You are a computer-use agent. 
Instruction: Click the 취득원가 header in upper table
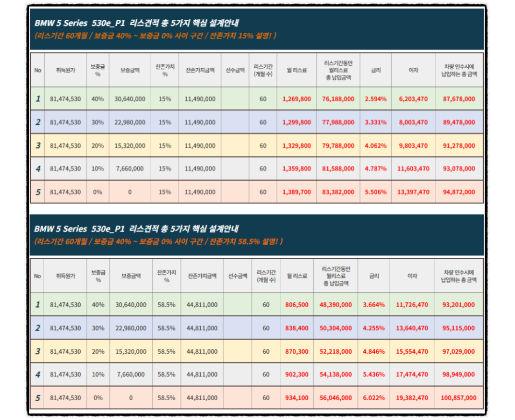point(65,70)
